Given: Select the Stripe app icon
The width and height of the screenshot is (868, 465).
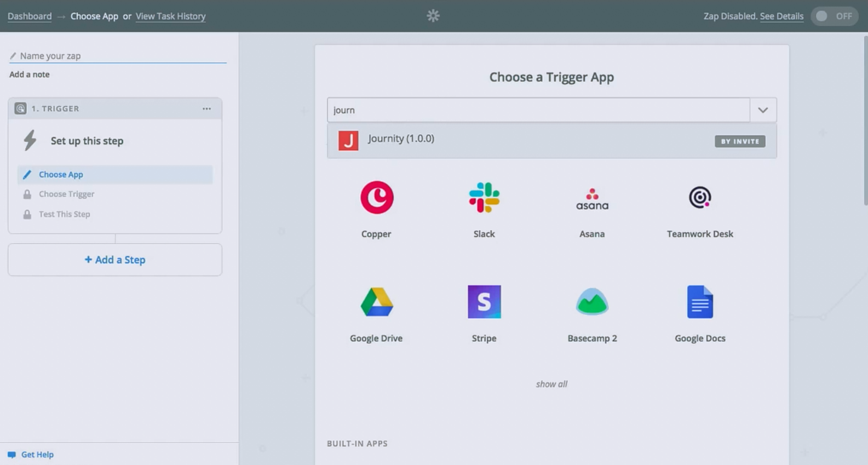Looking at the screenshot, I should [x=484, y=302].
